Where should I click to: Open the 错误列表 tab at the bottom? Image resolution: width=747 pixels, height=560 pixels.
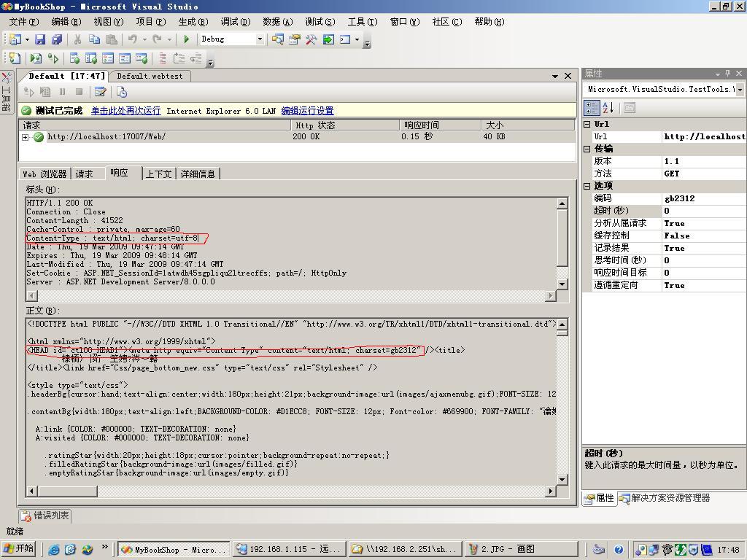coord(46,516)
